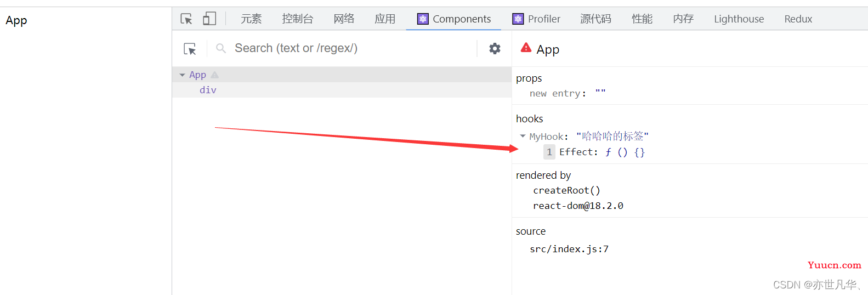868x295 pixels.
Task: Click the React select-element picker icon
Action: click(x=190, y=49)
